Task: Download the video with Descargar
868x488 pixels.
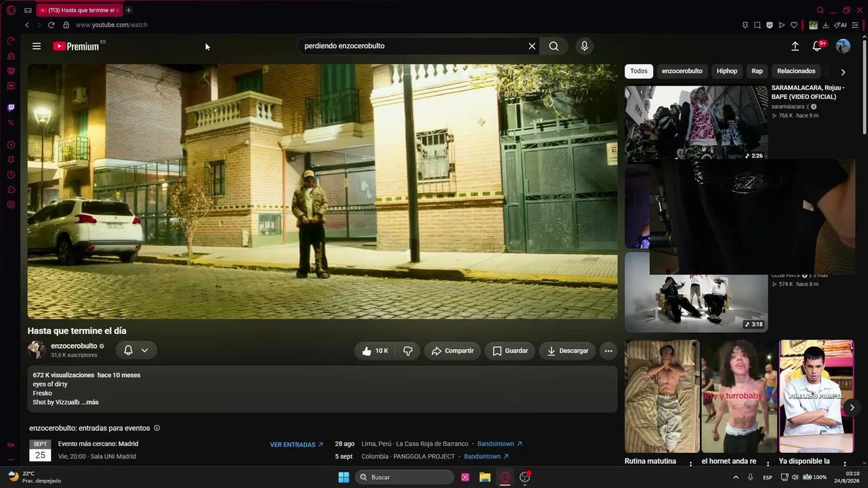Action: tap(568, 351)
